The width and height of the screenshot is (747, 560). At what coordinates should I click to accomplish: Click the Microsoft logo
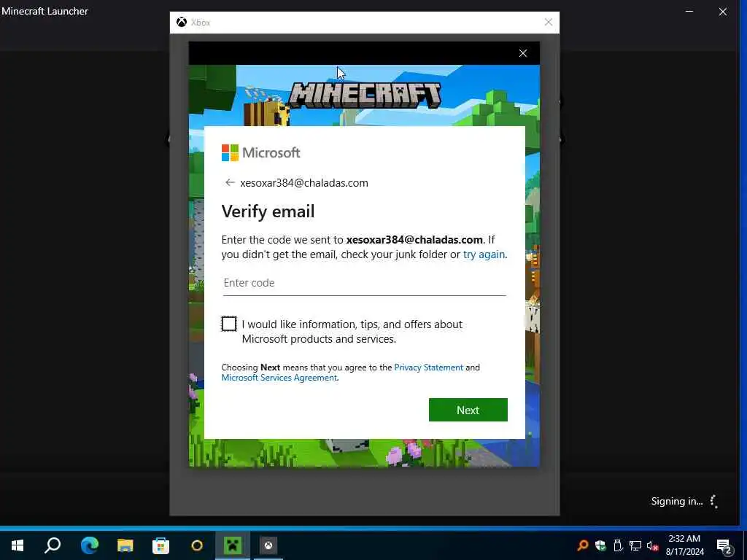click(x=260, y=153)
